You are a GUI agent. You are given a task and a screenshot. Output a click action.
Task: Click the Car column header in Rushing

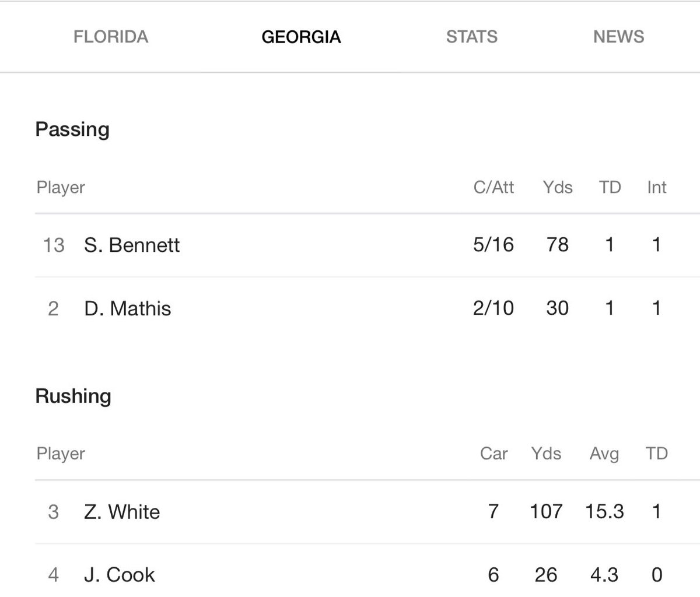pos(494,454)
